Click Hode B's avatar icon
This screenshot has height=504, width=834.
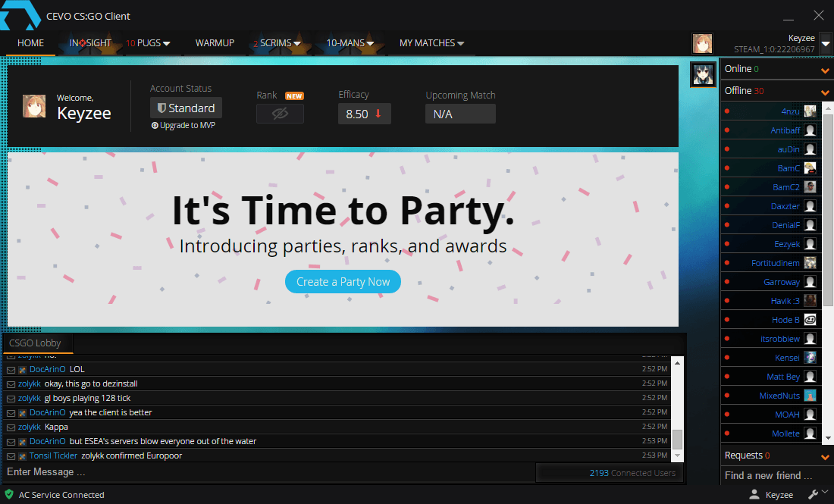[810, 320]
